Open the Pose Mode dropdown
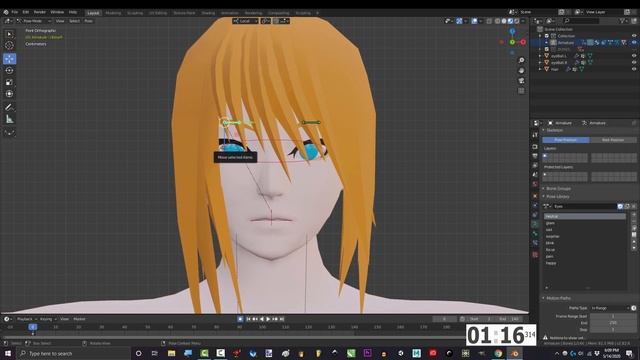The width and height of the screenshot is (640, 360). (34, 21)
